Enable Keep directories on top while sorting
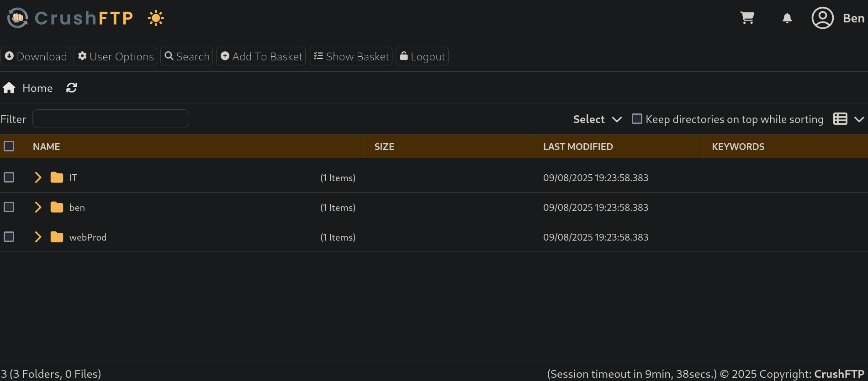 pyautogui.click(x=637, y=119)
